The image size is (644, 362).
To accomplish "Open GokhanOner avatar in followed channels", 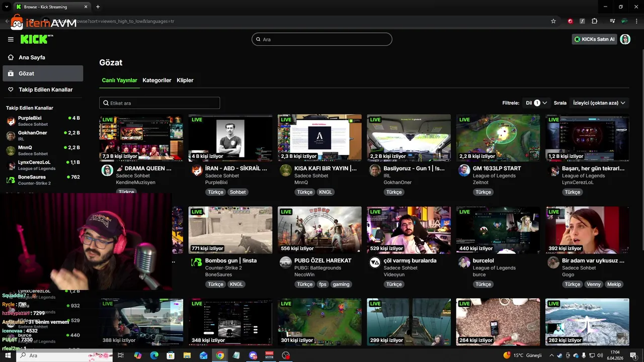I will click(11, 136).
